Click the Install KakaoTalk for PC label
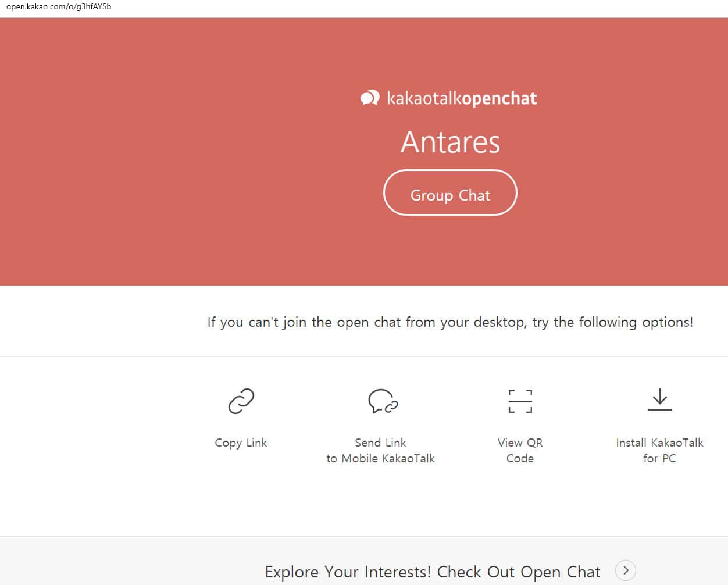The width and height of the screenshot is (728, 585). click(x=659, y=451)
